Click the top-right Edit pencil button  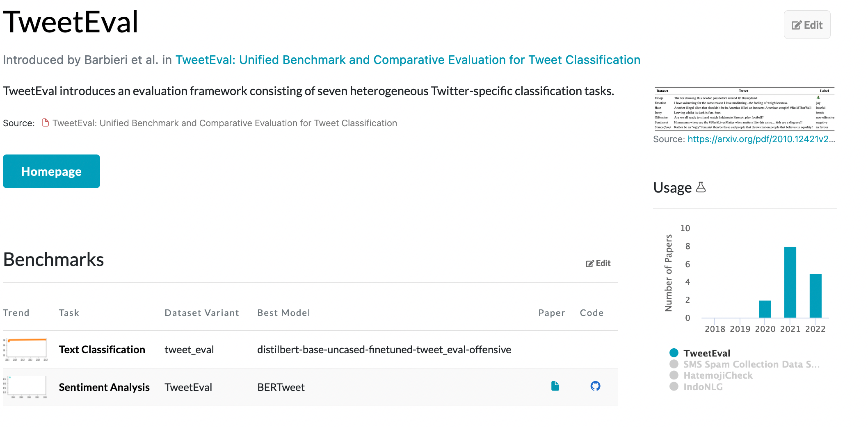[807, 25]
